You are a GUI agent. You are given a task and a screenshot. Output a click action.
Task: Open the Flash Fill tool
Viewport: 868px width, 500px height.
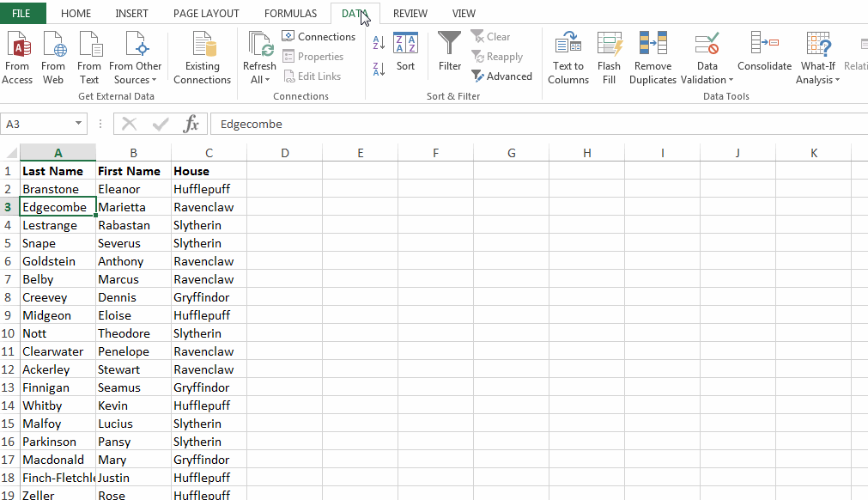(609, 56)
